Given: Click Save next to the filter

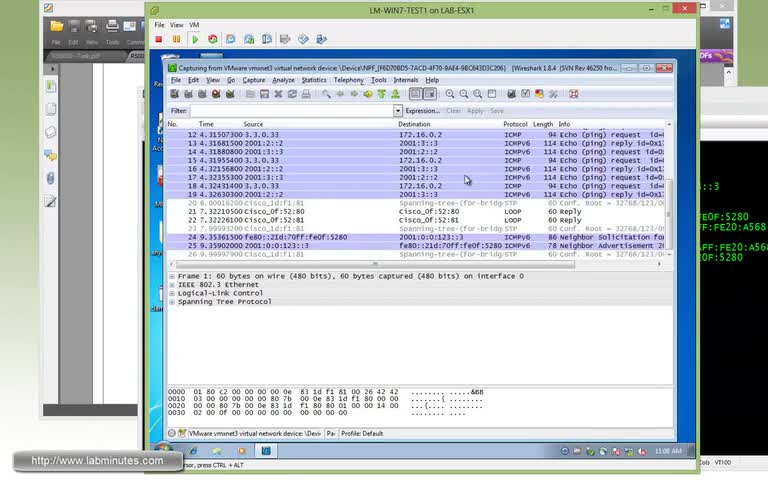Looking at the screenshot, I should pos(497,111).
